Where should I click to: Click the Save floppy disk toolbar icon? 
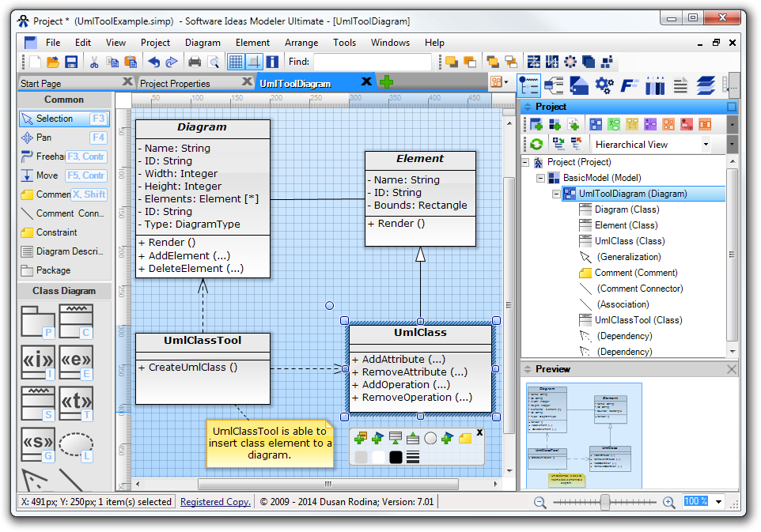click(x=71, y=62)
